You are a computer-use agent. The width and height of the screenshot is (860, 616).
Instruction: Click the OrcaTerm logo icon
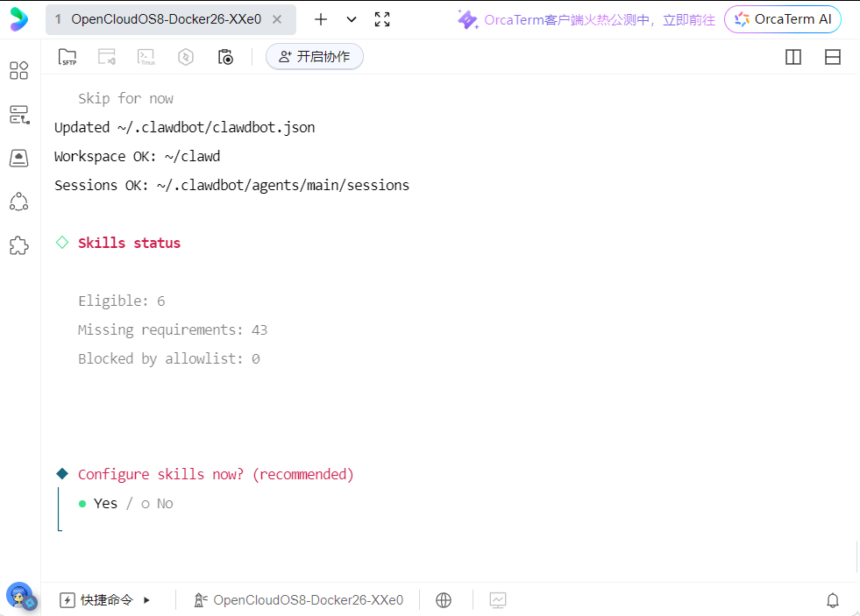pos(18,19)
